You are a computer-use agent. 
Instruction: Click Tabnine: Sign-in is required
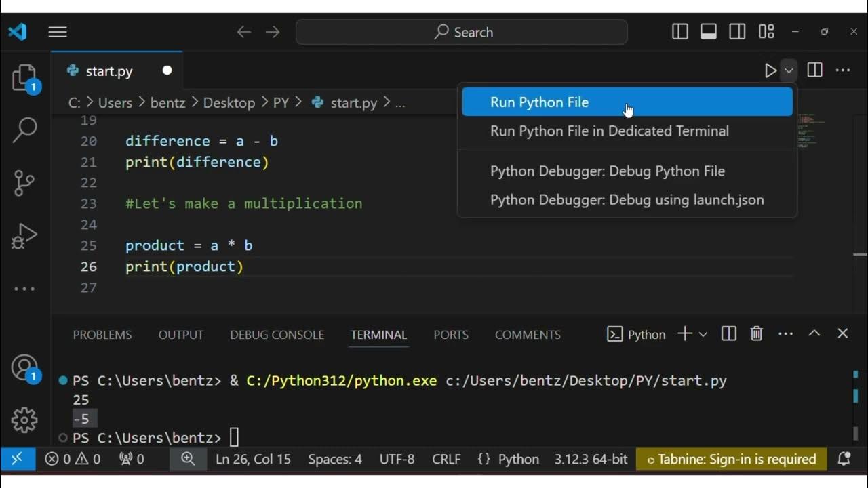click(x=732, y=459)
